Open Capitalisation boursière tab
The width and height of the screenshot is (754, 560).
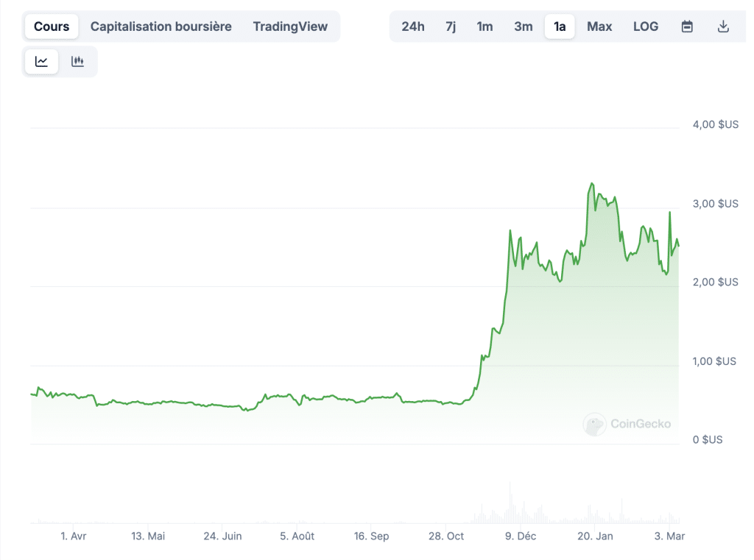[x=161, y=26]
